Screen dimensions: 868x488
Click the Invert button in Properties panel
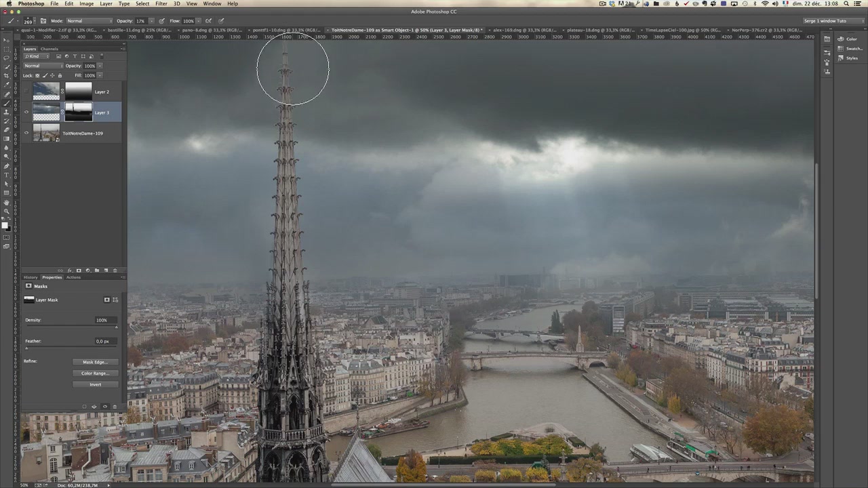(95, 384)
